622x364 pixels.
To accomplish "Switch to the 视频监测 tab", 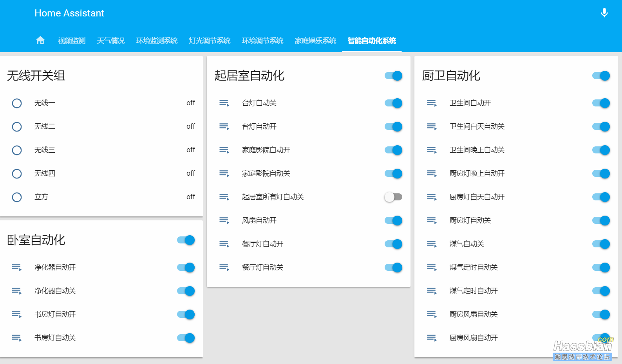I will click(x=72, y=41).
